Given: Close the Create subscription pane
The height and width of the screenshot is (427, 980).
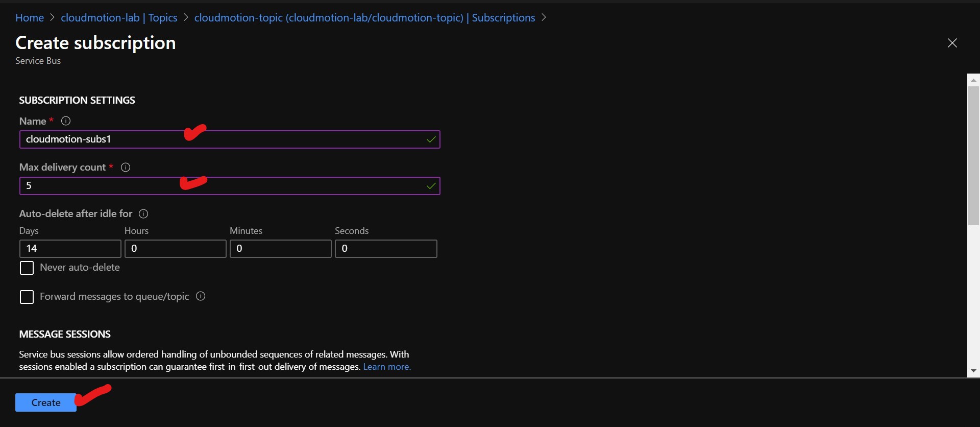Looking at the screenshot, I should [x=952, y=43].
